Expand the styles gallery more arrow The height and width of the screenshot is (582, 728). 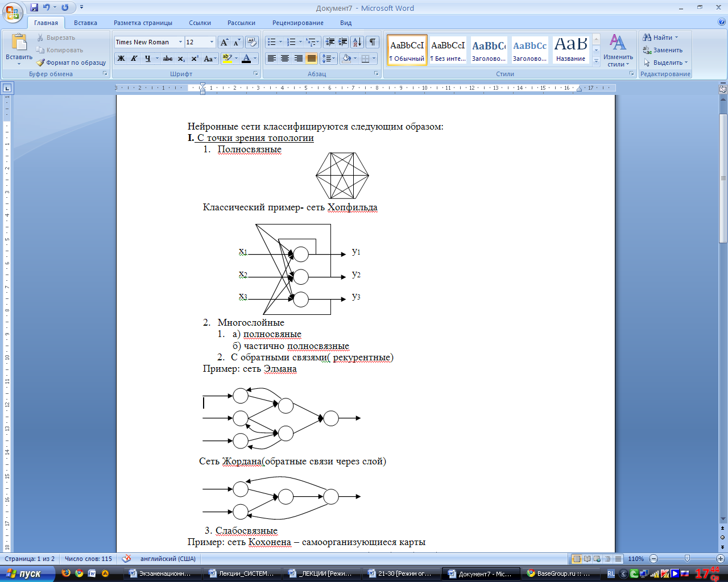click(x=596, y=61)
